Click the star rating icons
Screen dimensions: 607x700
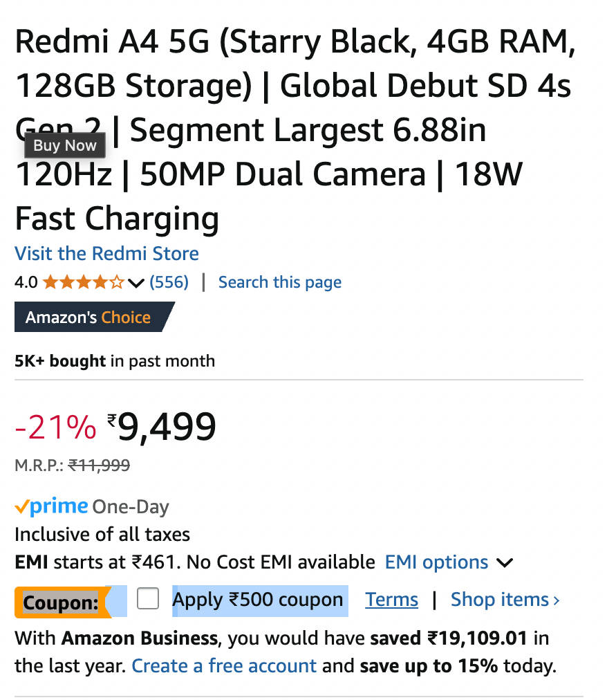point(83,282)
